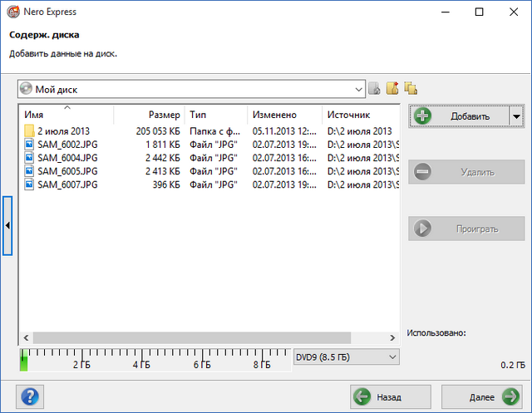Click the folder icon of '2 июля 2013'
The width and height of the screenshot is (532, 413).
[29, 131]
